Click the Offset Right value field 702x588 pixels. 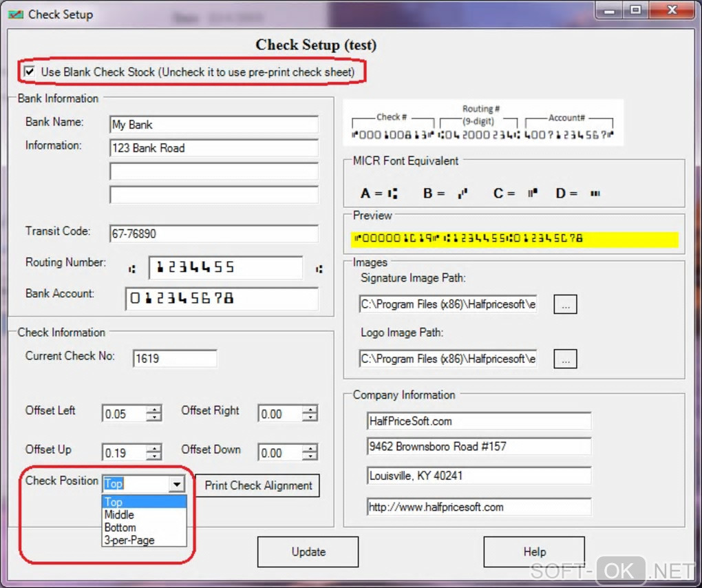coord(280,413)
